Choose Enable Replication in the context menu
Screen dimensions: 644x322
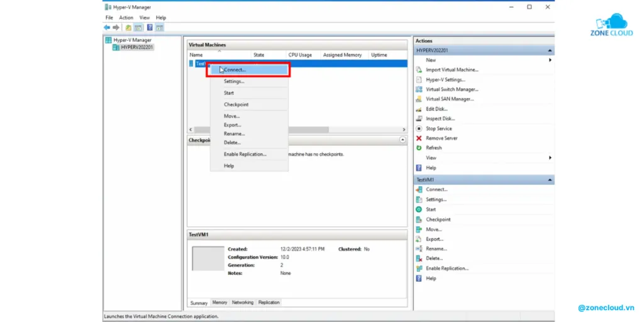coord(249,154)
